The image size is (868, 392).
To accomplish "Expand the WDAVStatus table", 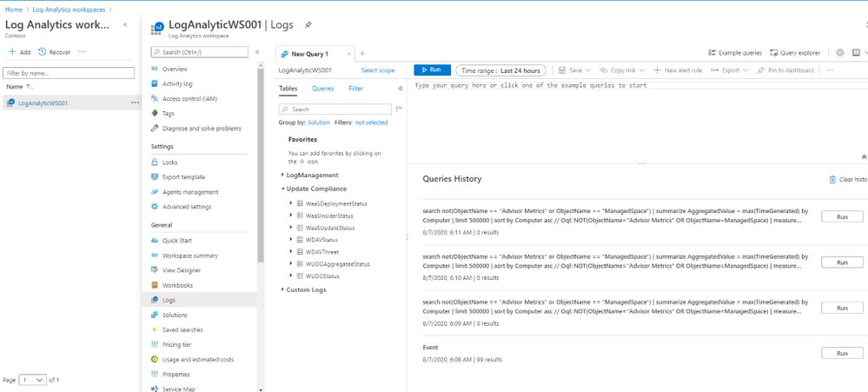I will pyautogui.click(x=291, y=240).
